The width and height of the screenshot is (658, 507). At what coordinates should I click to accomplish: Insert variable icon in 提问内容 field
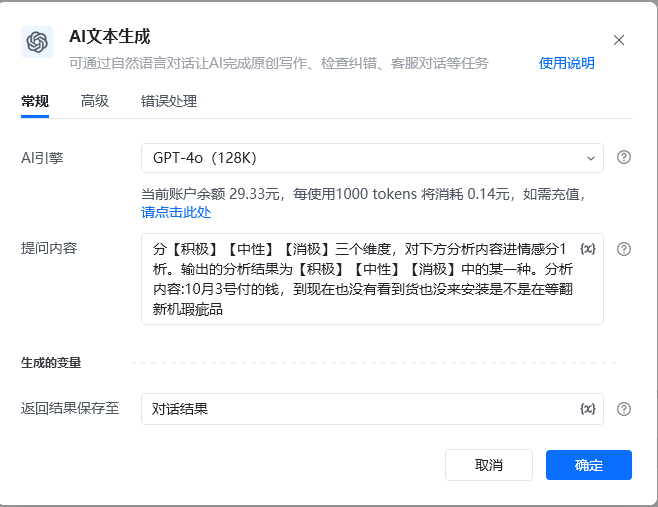click(x=588, y=249)
